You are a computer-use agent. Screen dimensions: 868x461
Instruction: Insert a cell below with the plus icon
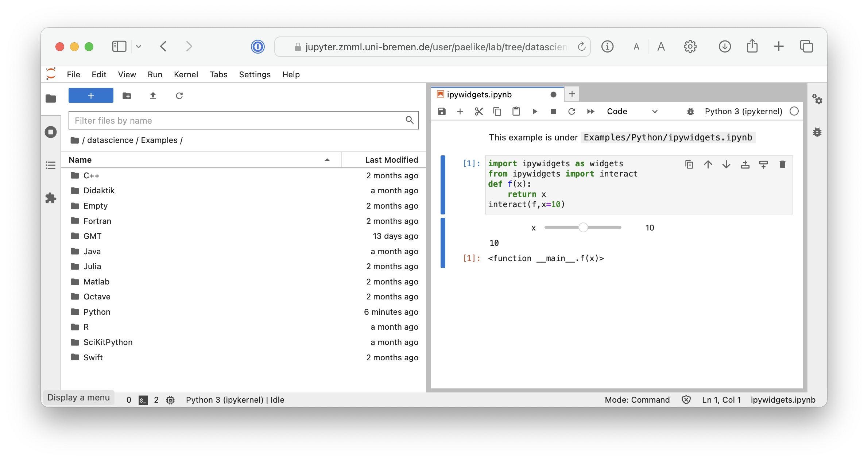coord(460,111)
